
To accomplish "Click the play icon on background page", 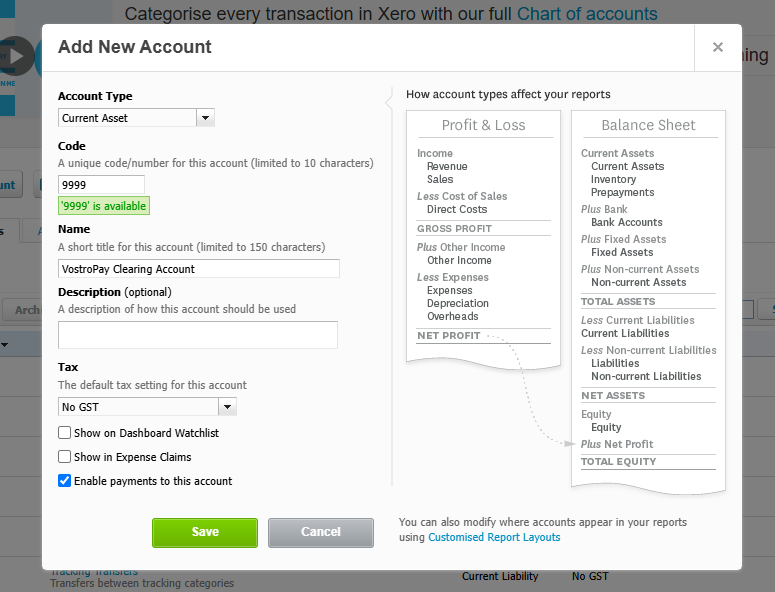I will (15, 56).
